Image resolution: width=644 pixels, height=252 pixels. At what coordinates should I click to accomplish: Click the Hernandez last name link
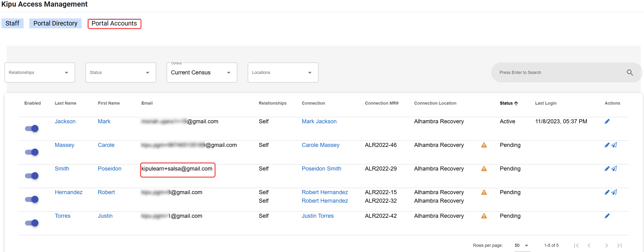pyautogui.click(x=68, y=192)
